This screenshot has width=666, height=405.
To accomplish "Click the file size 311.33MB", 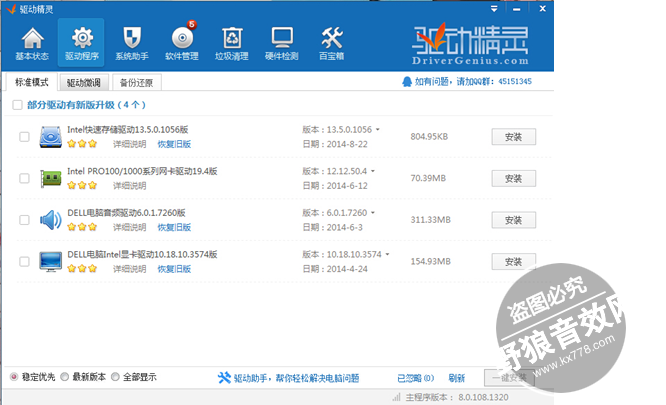I will point(430,219).
